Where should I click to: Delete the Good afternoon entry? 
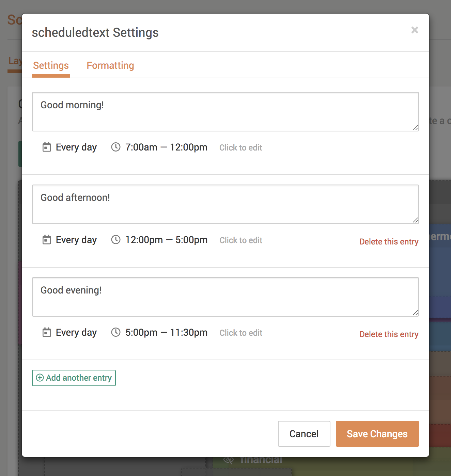click(389, 241)
